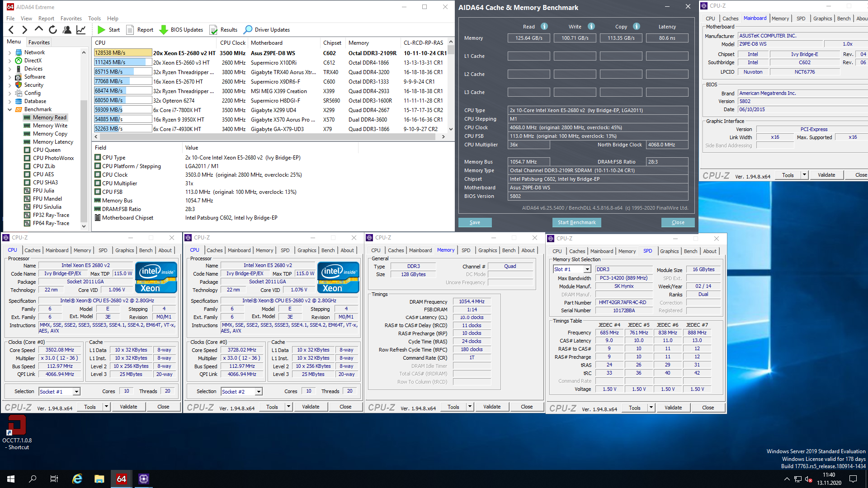Click the AIDA64 Forward navigation arrow
This screenshot has height=488, width=868.
[25, 30]
